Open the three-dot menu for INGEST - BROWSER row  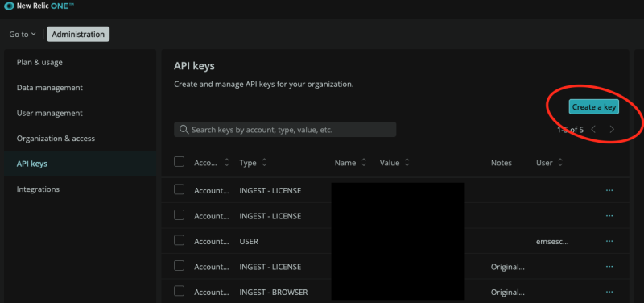(609, 292)
